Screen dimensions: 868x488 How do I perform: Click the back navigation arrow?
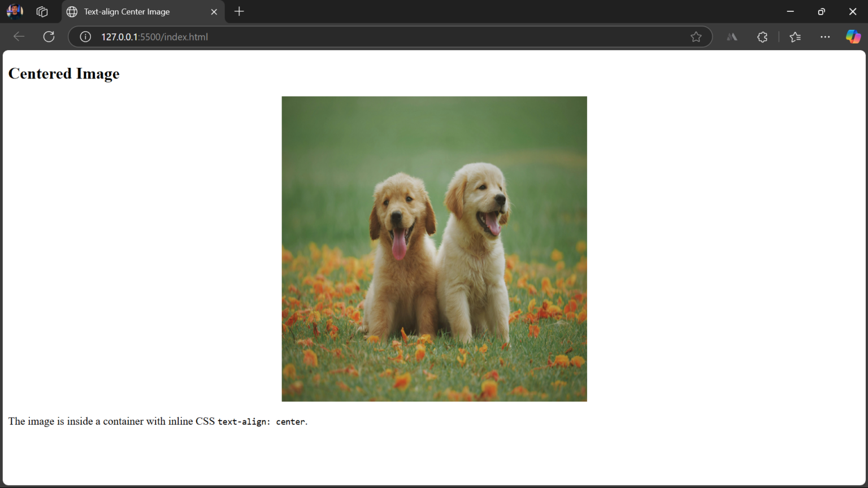click(x=19, y=36)
